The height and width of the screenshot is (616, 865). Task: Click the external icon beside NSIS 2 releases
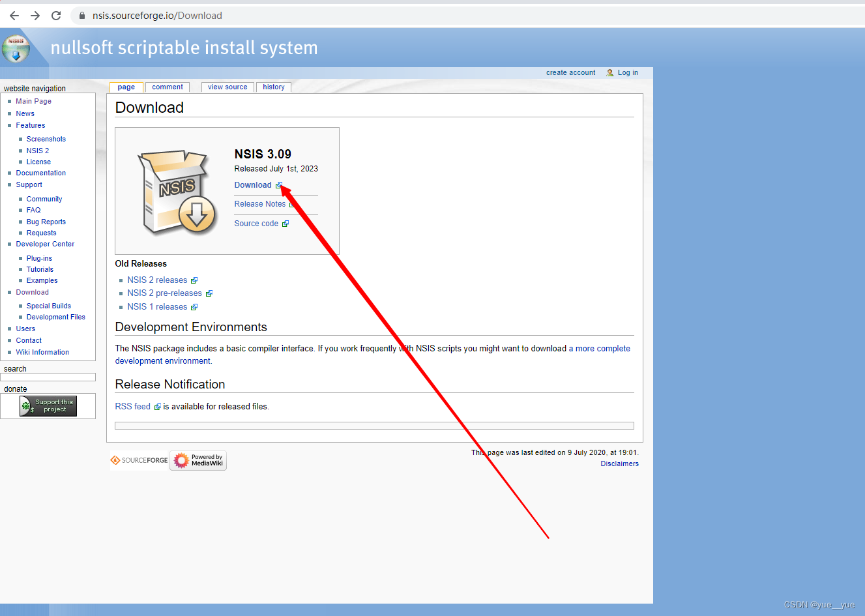point(194,280)
